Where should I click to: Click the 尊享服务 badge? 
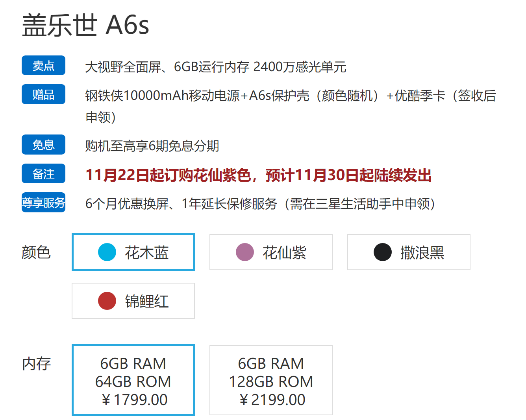coord(43,203)
